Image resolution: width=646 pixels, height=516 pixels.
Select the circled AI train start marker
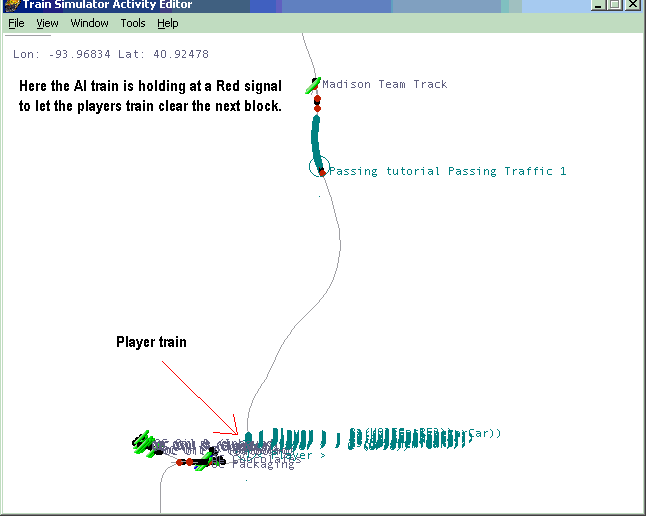(319, 167)
